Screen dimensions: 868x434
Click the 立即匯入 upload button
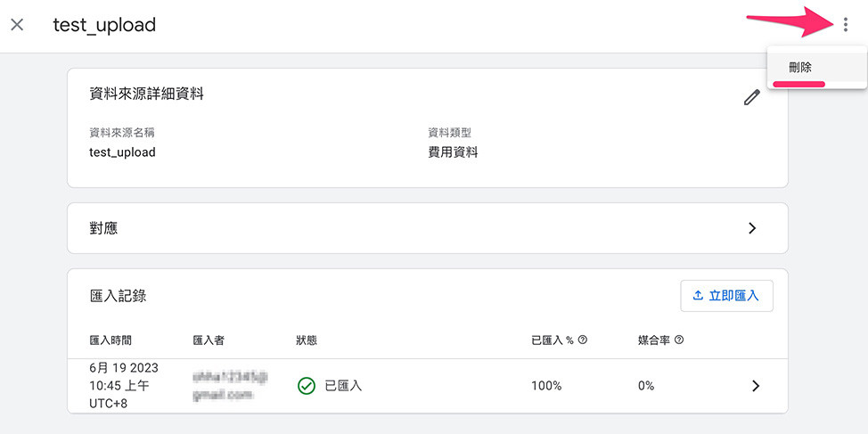click(726, 296)
